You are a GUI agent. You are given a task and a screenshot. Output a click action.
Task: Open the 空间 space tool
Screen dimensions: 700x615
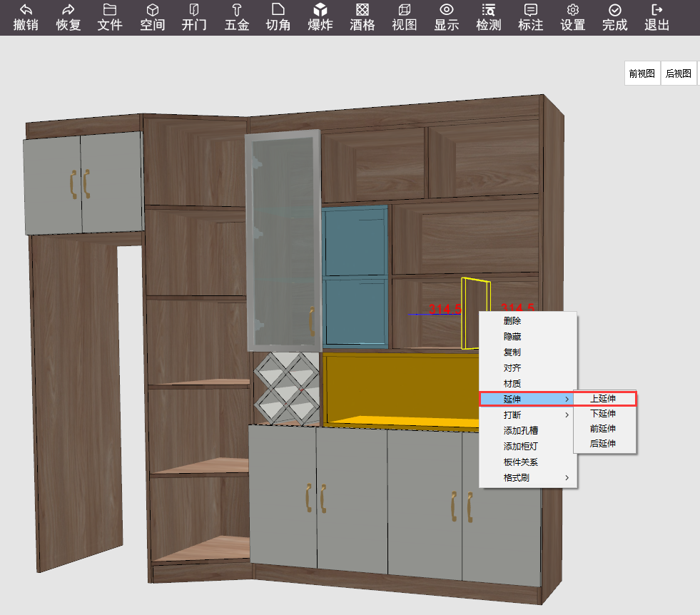(153, 17)
